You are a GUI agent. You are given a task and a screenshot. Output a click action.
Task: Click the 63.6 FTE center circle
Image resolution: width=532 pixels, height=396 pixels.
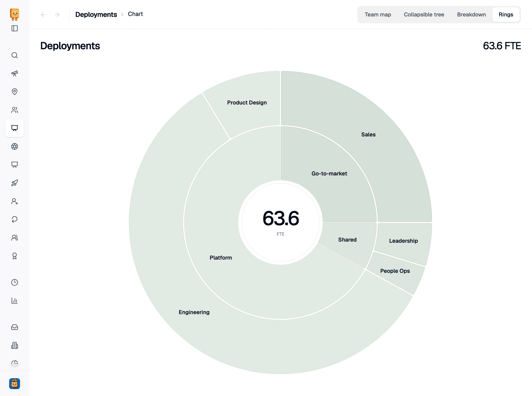pos(281,222)
